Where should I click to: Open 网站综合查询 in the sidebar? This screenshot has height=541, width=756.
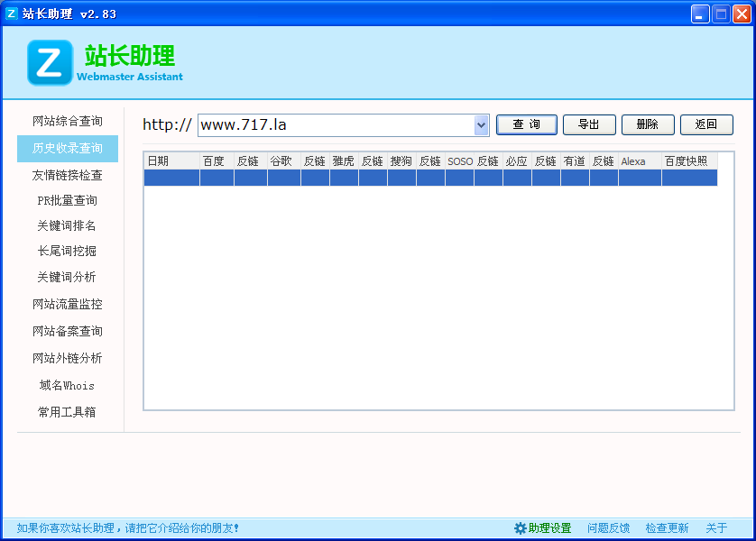click(x=68, y=121)
